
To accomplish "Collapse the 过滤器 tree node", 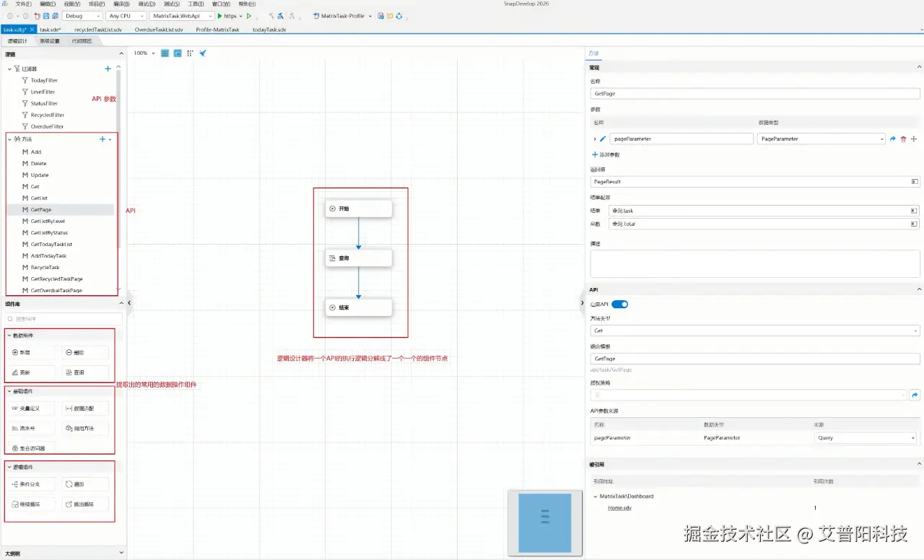I will tap(9, 69).
